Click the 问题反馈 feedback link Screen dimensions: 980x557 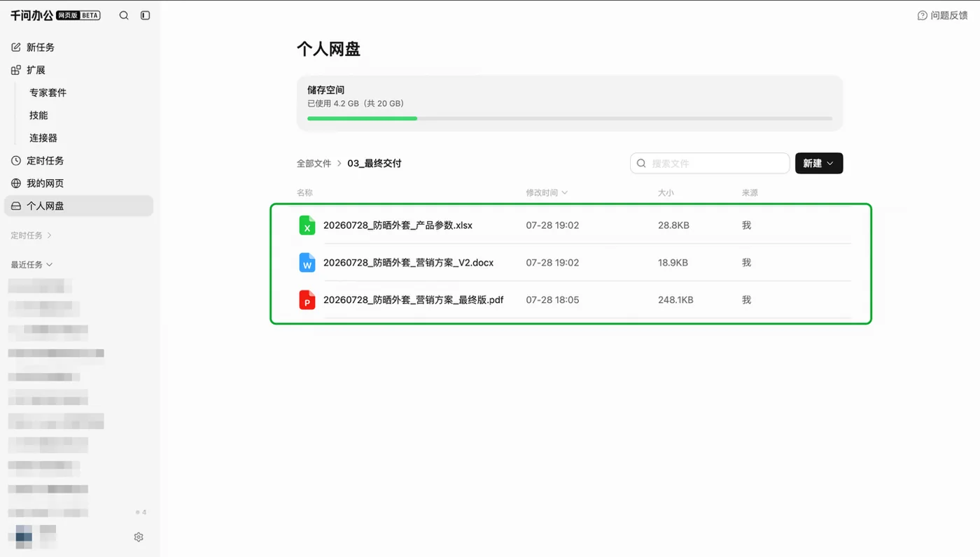click(x=942, y=15)
